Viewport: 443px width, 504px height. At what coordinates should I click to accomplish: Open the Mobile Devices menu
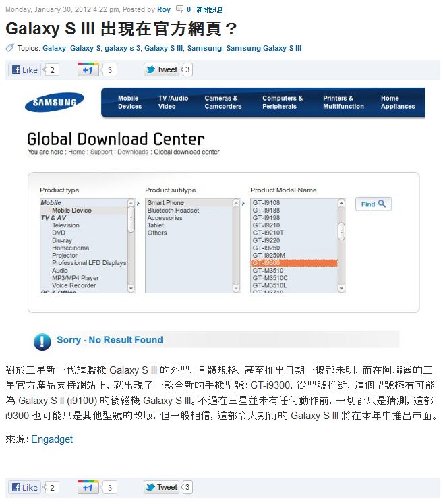(129, 102)
